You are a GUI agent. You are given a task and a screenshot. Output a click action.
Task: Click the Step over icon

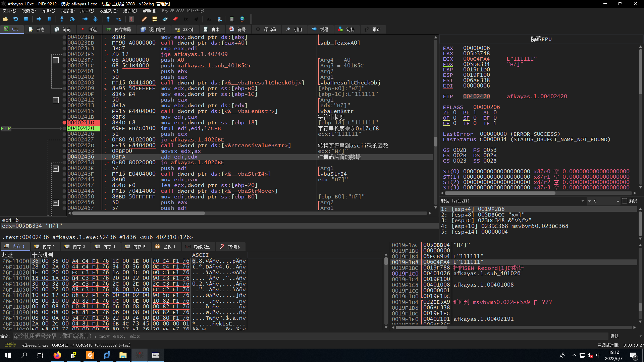[72, 19]
